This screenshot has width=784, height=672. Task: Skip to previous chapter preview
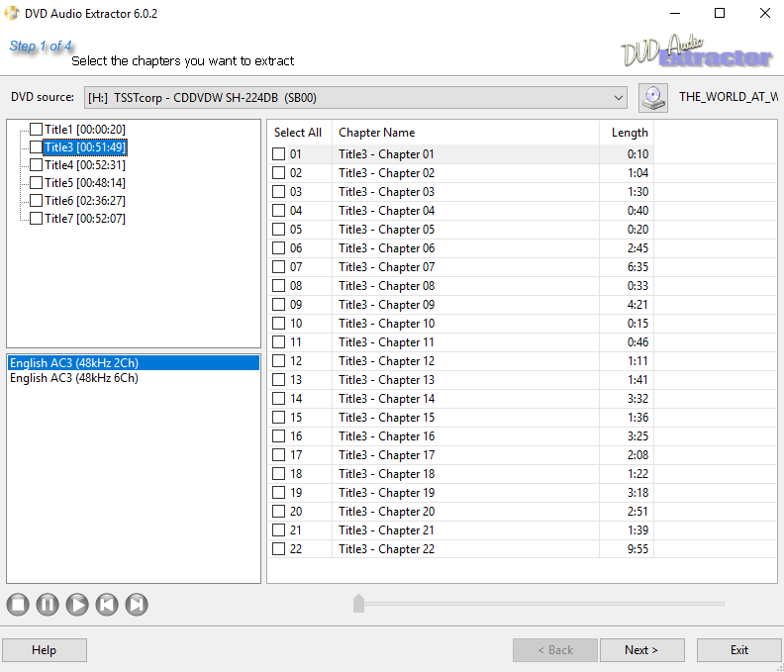pos(107,604)
